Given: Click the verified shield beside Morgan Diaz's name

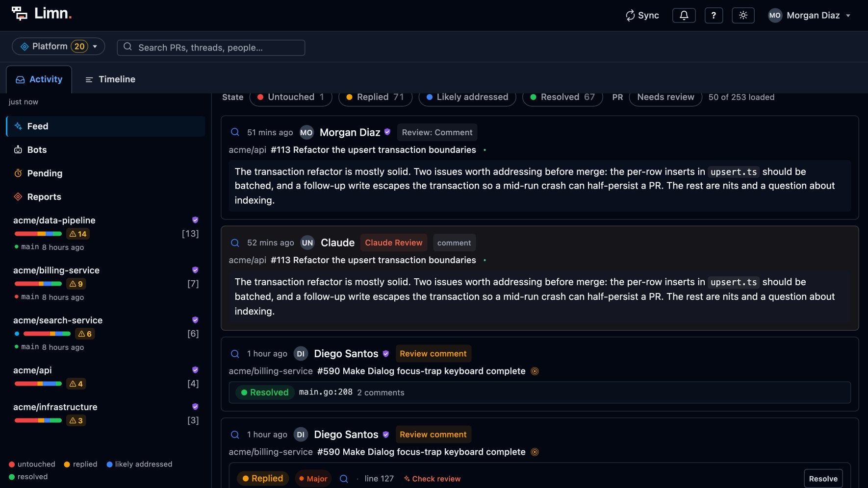Looking at the screenshot, I should click(x=387, y=132).
